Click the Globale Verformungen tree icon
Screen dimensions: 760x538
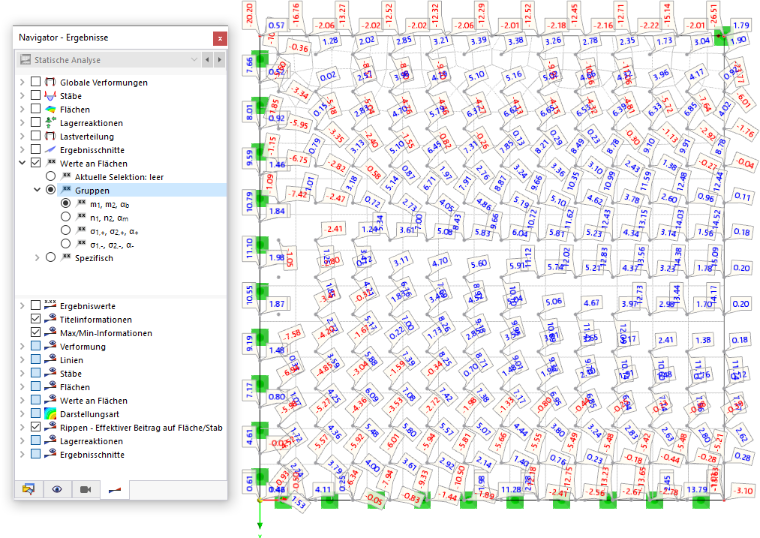pyautogui.click(x=50, y=82)
